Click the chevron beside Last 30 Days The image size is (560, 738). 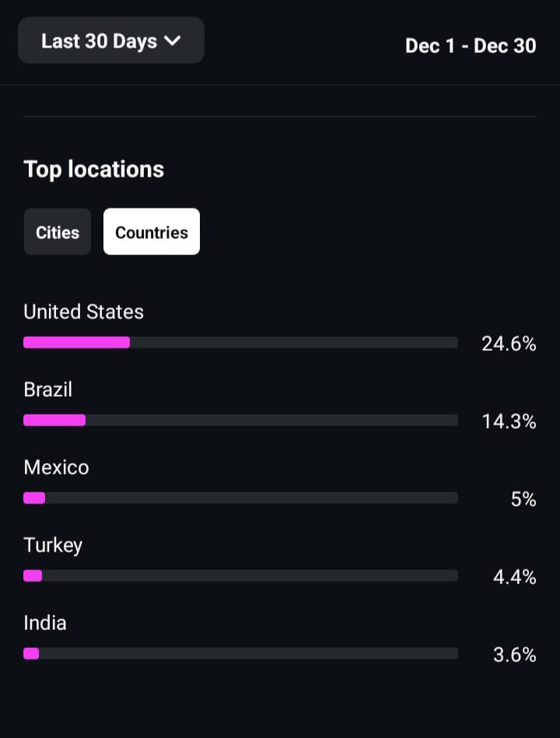173,41
